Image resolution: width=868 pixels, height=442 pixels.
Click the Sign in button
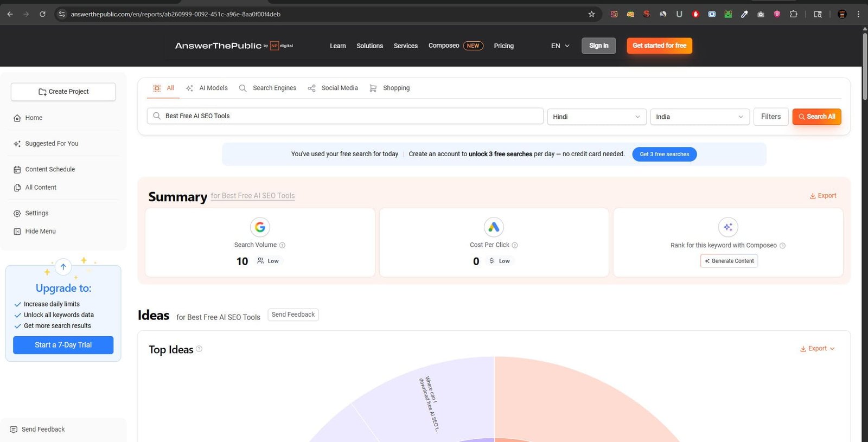[x=599, y=46]
